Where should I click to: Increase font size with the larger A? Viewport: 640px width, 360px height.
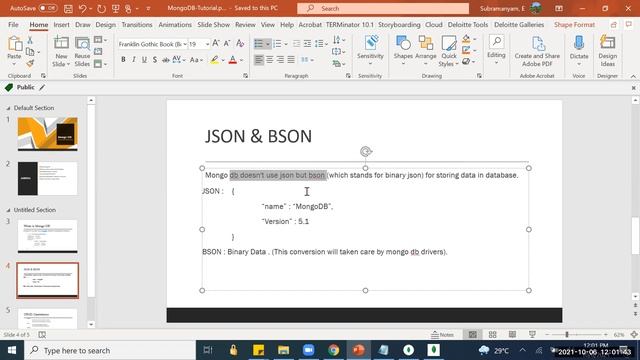click(x=216, y=43)
